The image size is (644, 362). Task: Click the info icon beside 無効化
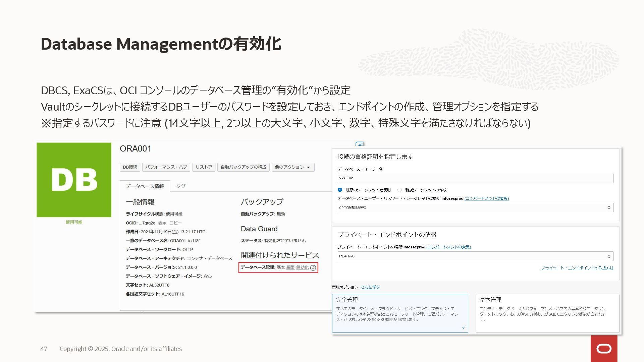[x=313, y=268]
